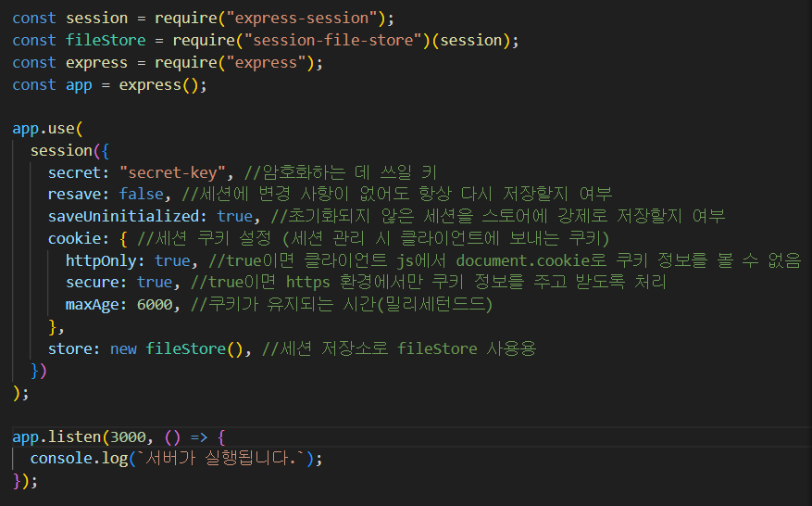Click the session({ call inside app.use
812x506 pixels.
70,151
